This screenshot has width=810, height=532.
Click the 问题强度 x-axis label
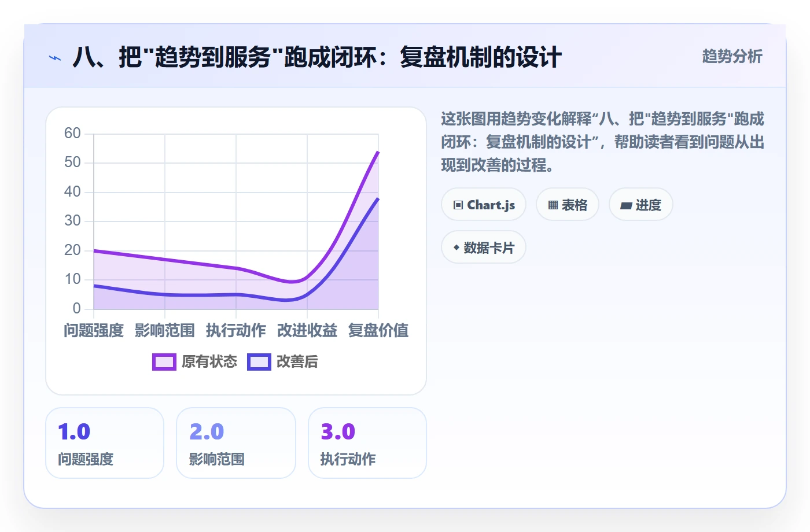click(94, 331)
